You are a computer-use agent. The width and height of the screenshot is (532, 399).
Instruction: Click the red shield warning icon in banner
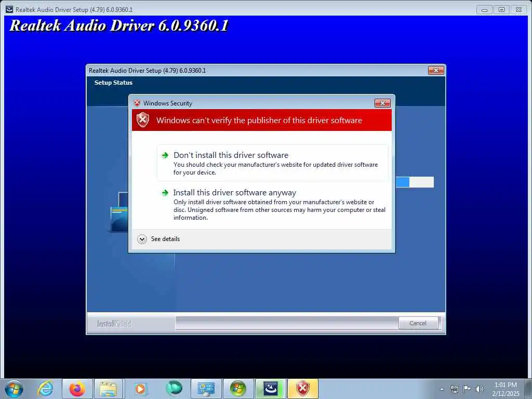coord(143,120)
